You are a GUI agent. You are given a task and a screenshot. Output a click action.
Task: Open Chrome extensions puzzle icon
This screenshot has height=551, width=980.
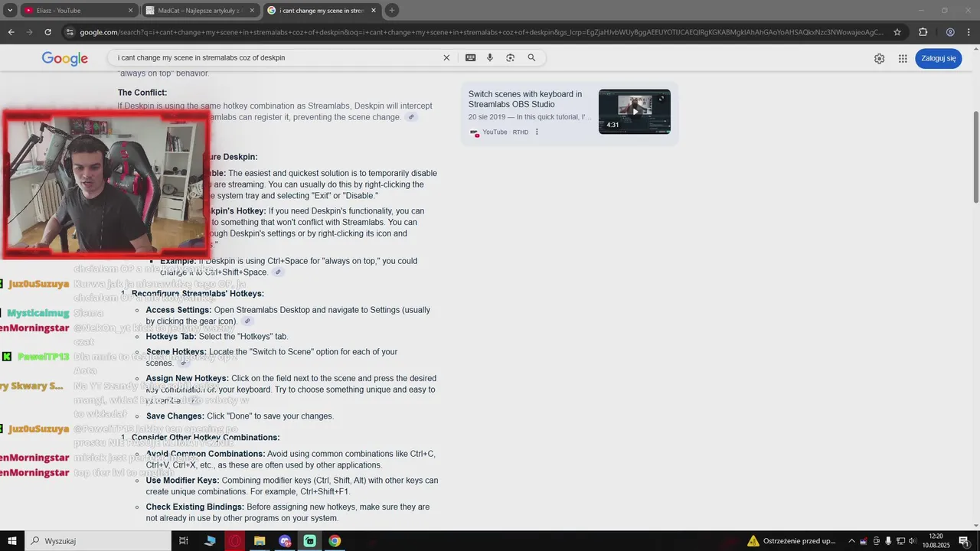click(x=923, y=32)
